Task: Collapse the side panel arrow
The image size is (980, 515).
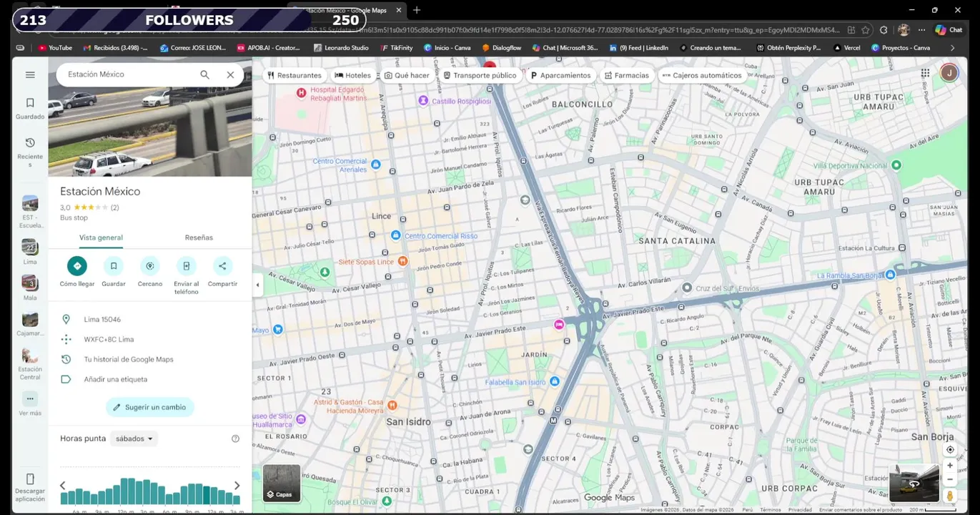Action: pos(258,285)
